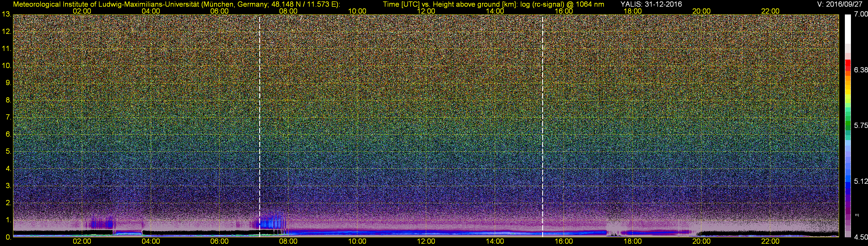868x246 pixels.
Task: Click the 13 km label on the height axis
Action: click(6, 14)
